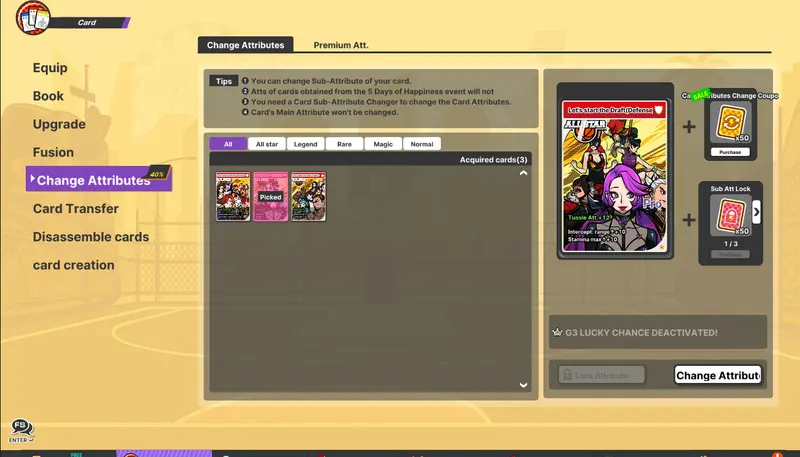Purchase Attributes Change Coupon
Image resolution: width=800 pixels, height=457 pixels.
(730, 152)
